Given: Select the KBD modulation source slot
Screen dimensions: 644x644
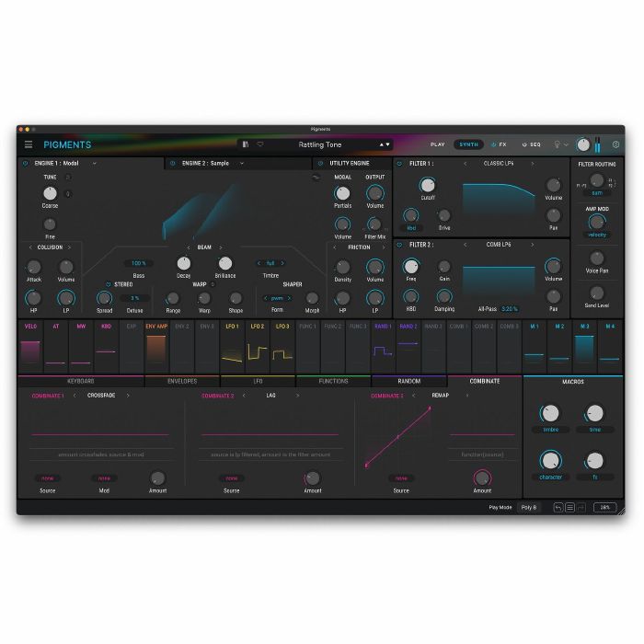Looking at the screenshot, I should 107,347.
